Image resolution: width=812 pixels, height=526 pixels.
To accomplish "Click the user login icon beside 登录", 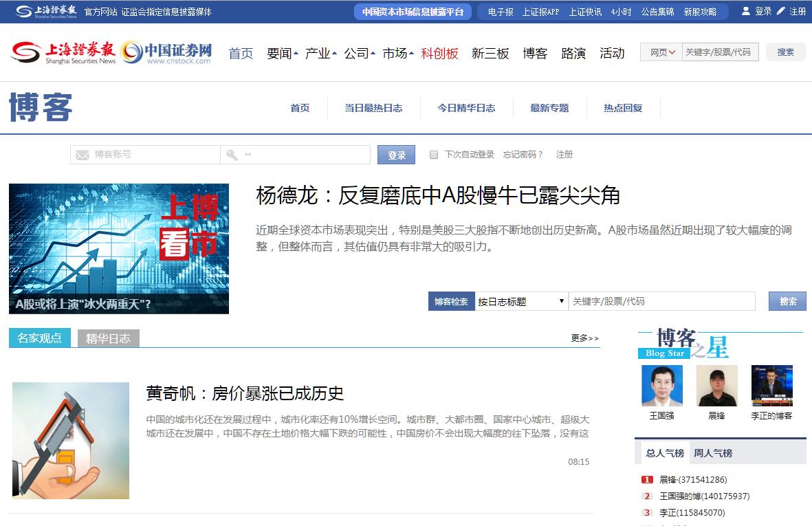I will (746, 11).
